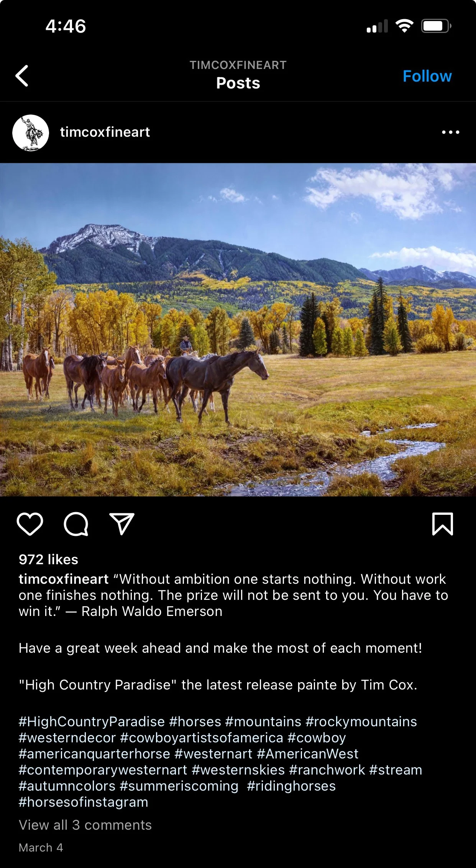This screenshot has width=476, height=868.
Task: Tap the back arrow icon
Action: [22, 76]
